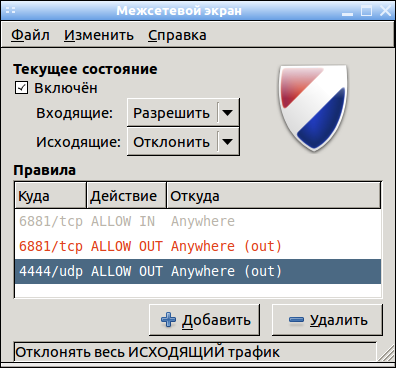Sort rules by Куда column header
Screen dimensions: 396x368
pyautogui.click(x=51, y=195)
